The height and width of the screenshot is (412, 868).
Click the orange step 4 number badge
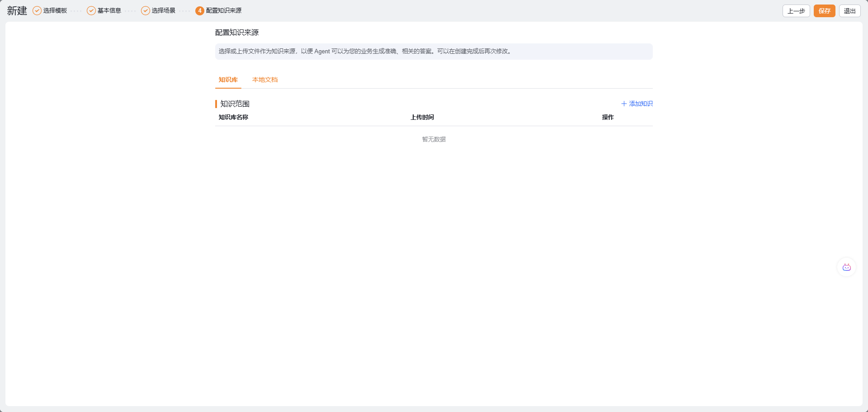(199, 11)
